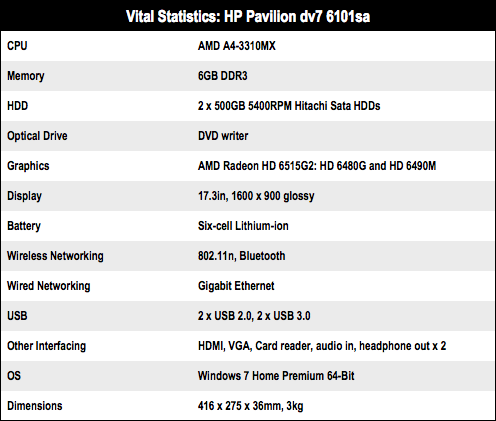Click the 416 x 275 x 36mm, 3kg dimensions value

click(251, 406)
